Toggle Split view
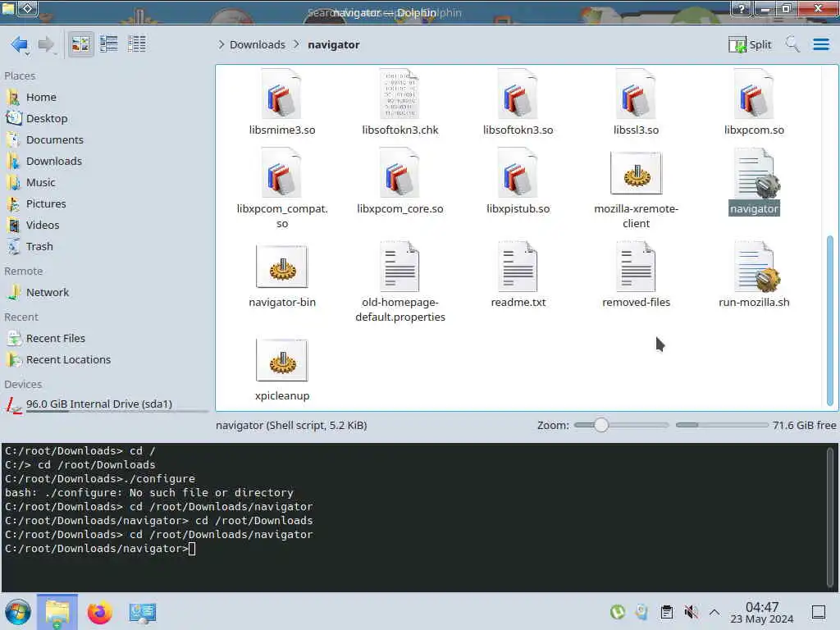 pos(750,44)
